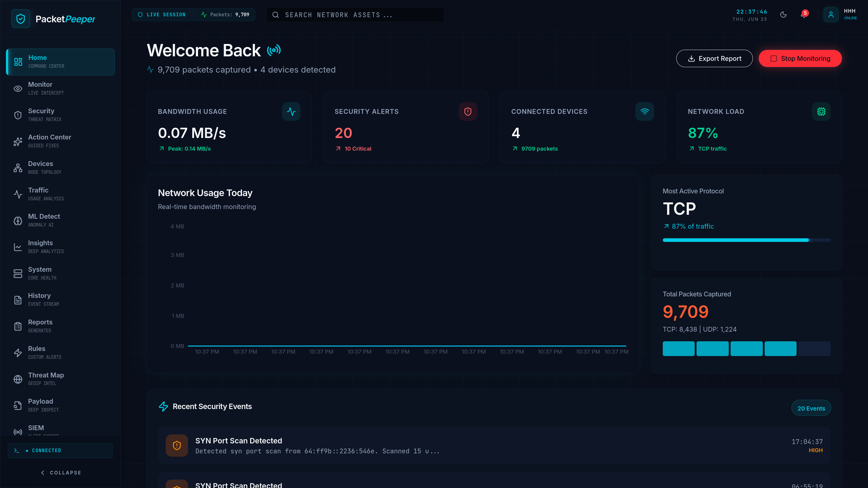Click the '87% of traffic' text

693,226
